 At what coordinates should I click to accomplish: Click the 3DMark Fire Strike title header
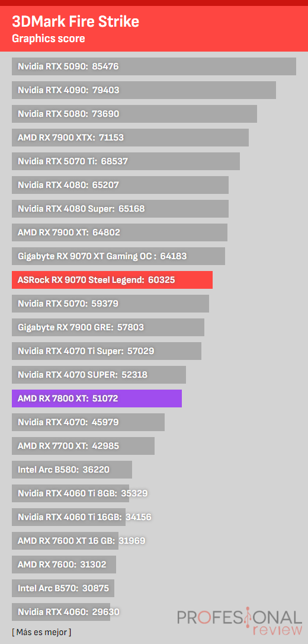[x=76, y=21]
